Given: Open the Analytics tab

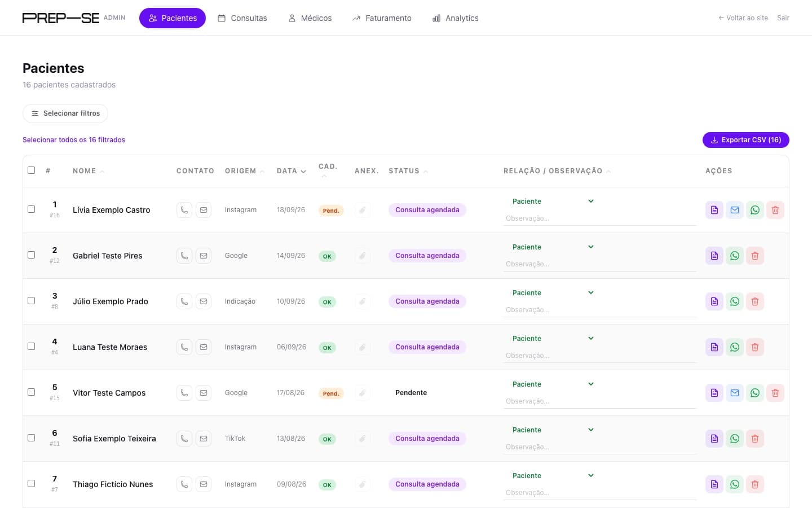Looking at the screenshot, I should 456,18.
